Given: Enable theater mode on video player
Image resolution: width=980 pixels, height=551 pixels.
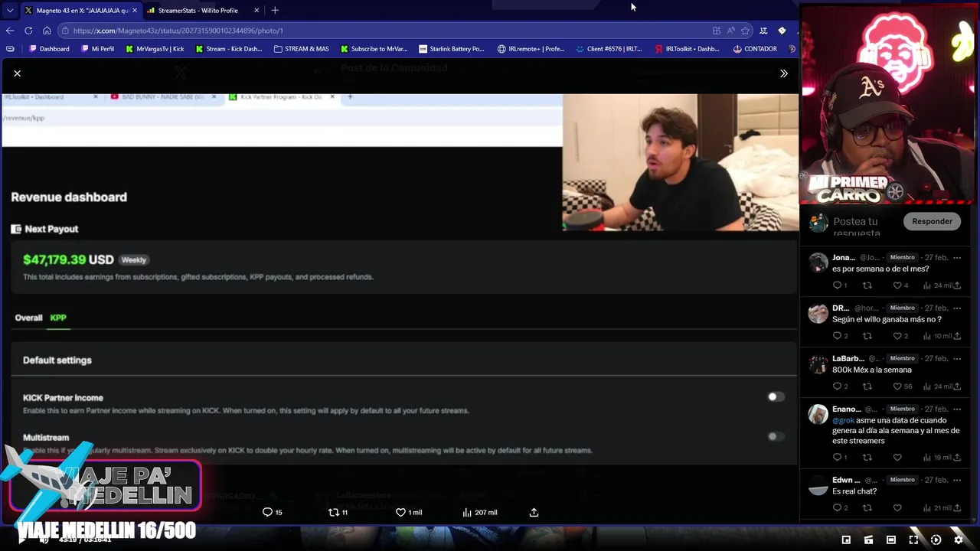Looking at the screenshot, I should (x=890, y=540).
